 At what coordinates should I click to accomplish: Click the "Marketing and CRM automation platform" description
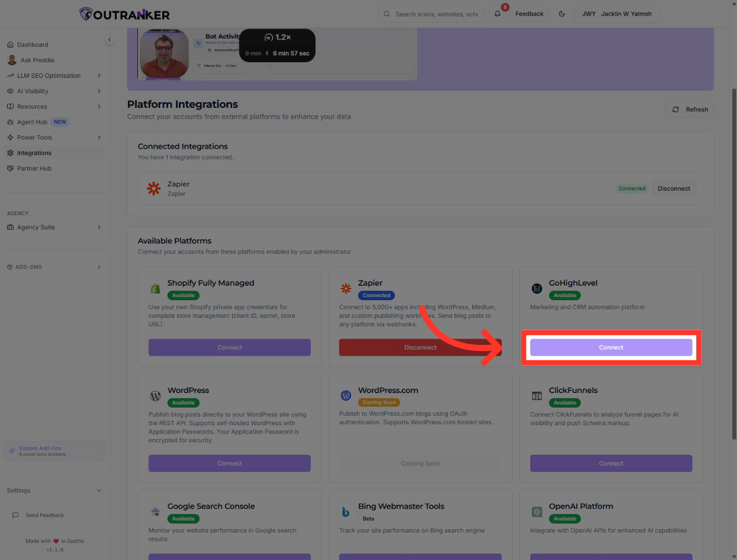(587, 307)
